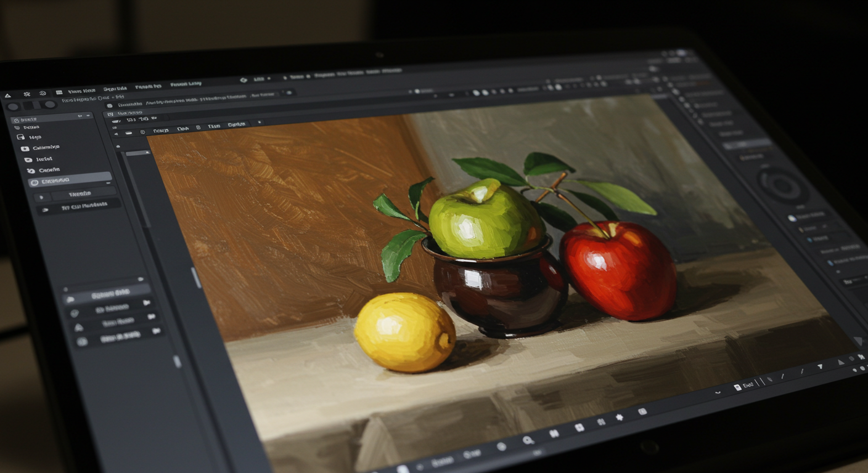Click the star add-tab icon after the canvas tabs
This screenshot has height=473, width=868.
coord(259,122)
